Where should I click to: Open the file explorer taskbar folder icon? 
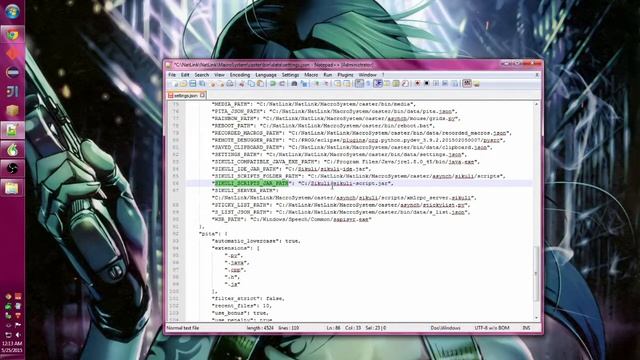pyautogui.click(x=12, y=188)
